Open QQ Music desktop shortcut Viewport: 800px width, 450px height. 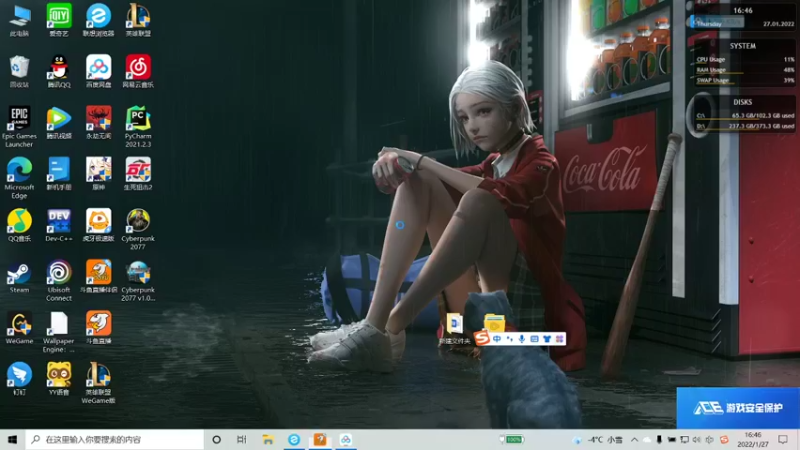[19, 225]
